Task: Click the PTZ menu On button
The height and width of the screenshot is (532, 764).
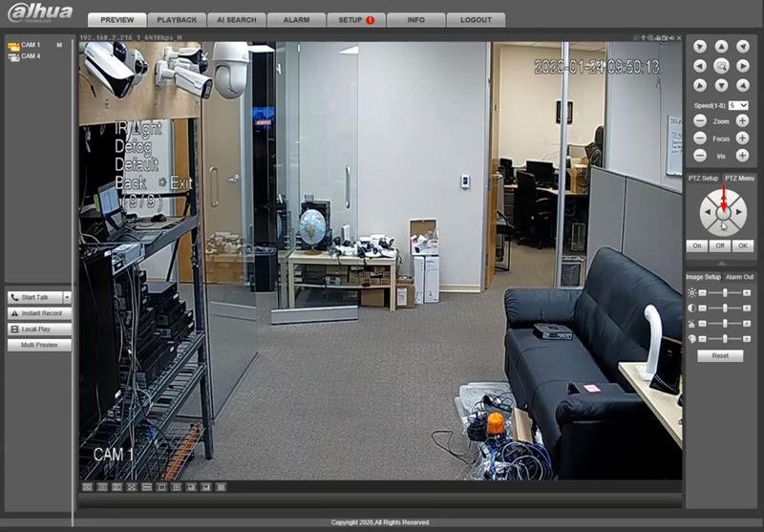Action: [x=697, y=246]
